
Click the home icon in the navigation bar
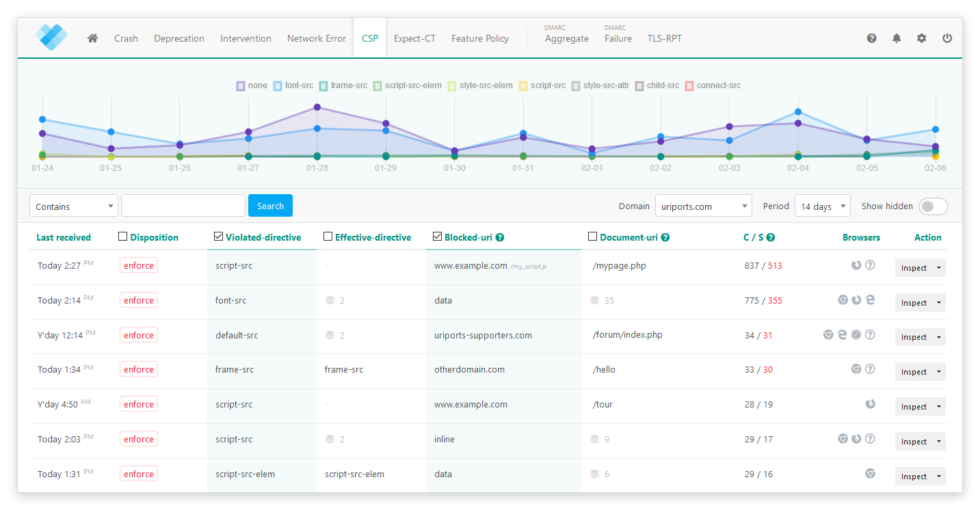click(x=92, y=38)
